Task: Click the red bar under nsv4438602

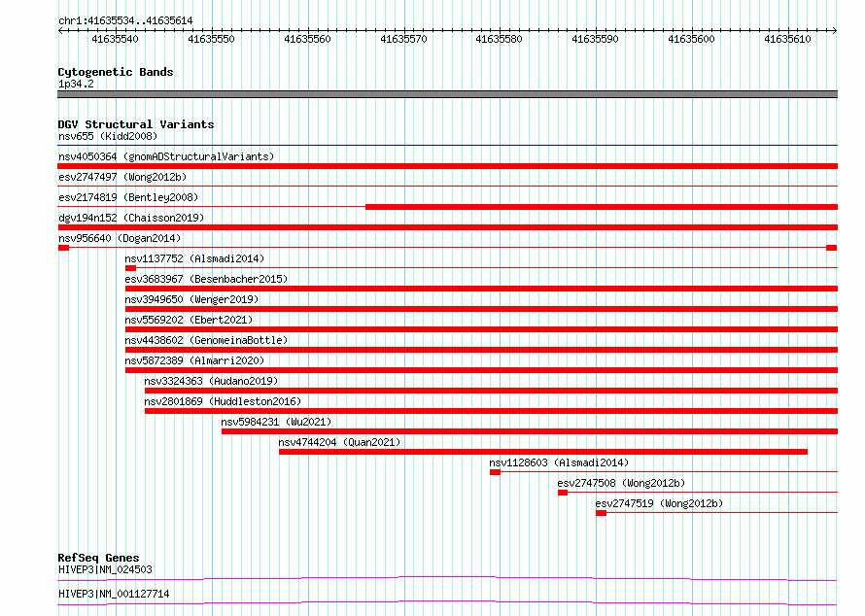Action: point(482,350)
